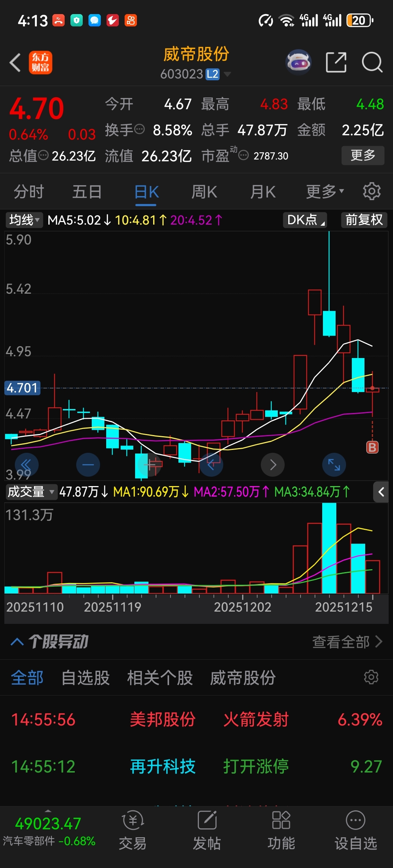Select 自选股 filter tab
This screenshot has height=868, width=393.
(86, 677)
